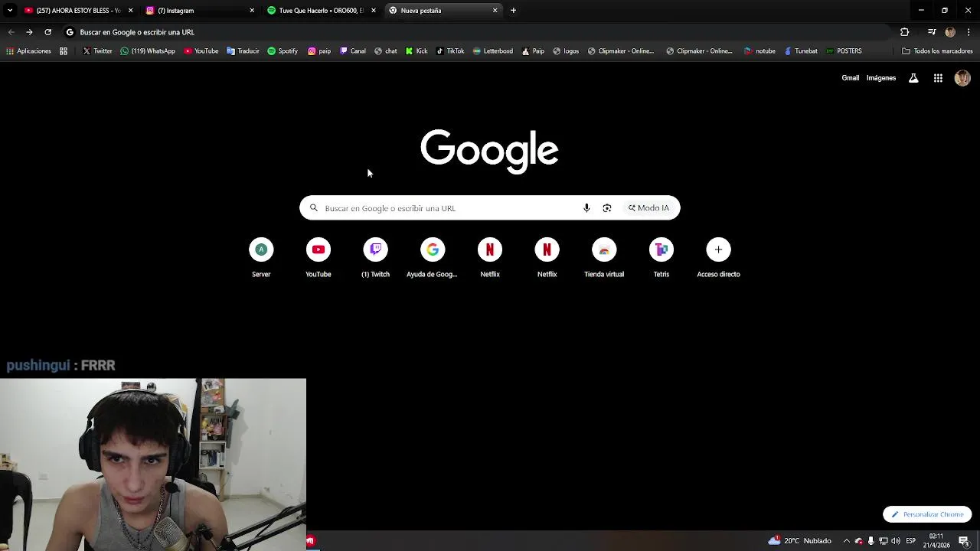The height and width of the screenshot is (551, 980).
Task: Open the tab groups grid icon in the bookmarks bar
Action: [x=64, y=51]
